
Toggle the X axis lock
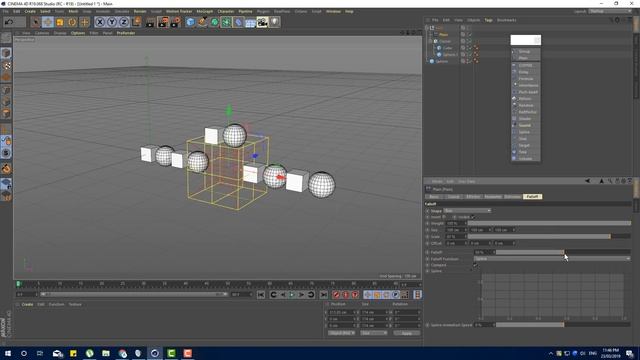(100, 22)
